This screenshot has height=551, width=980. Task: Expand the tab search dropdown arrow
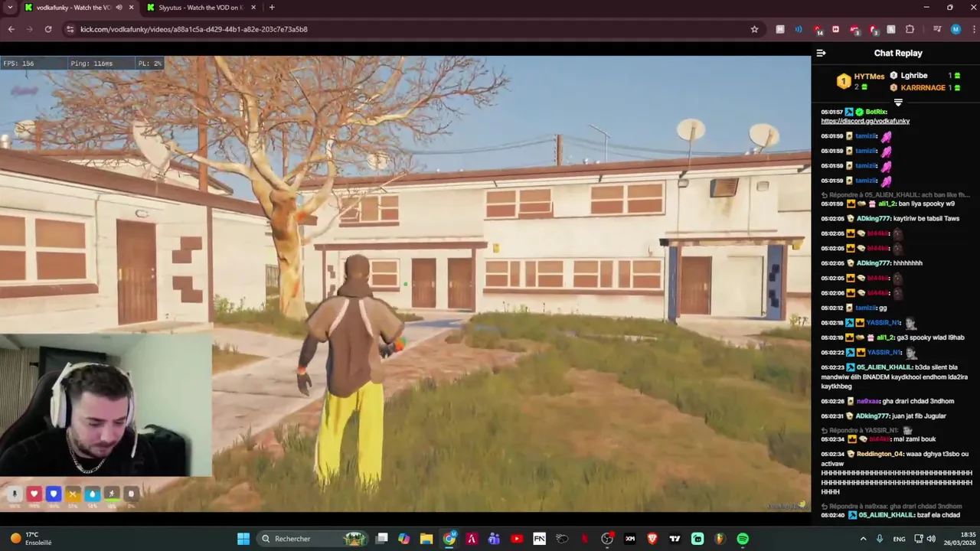click(10, 8)
